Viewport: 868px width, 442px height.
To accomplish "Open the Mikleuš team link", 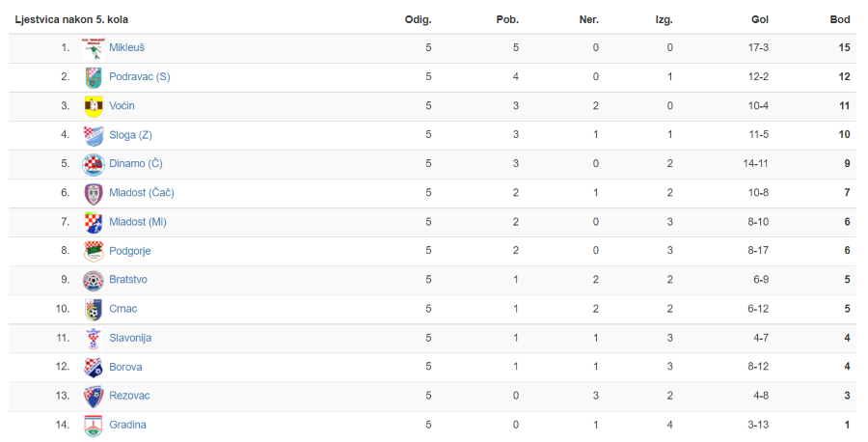I will pos(126,47).
